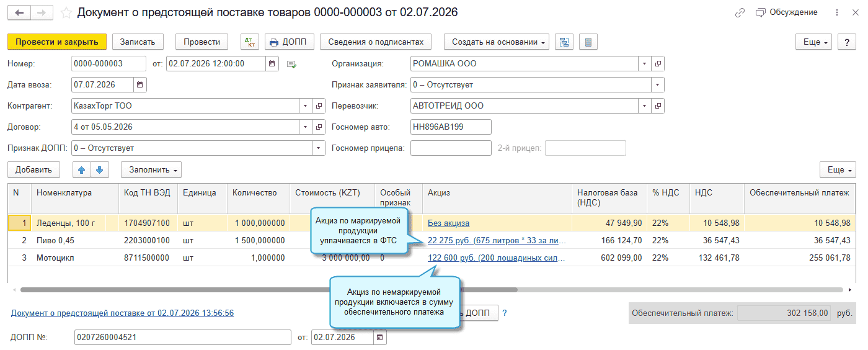Edit the Номер field
The image size is (868, 350).
click(108, 63)
